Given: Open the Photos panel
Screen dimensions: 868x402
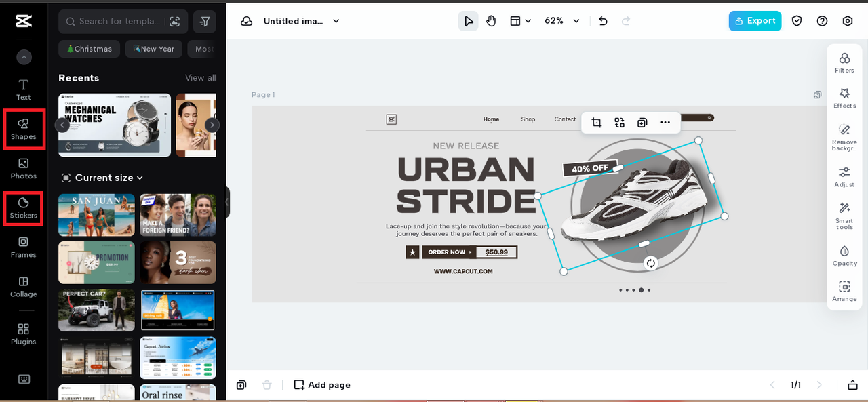Looking at the screenshot, I should 23,169.
